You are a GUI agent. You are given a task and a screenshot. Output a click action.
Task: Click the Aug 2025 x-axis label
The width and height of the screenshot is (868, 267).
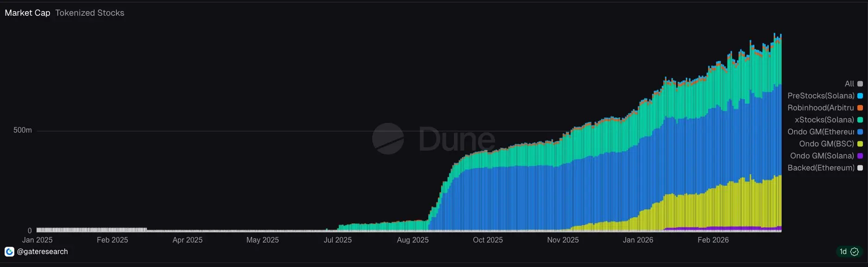413,240
